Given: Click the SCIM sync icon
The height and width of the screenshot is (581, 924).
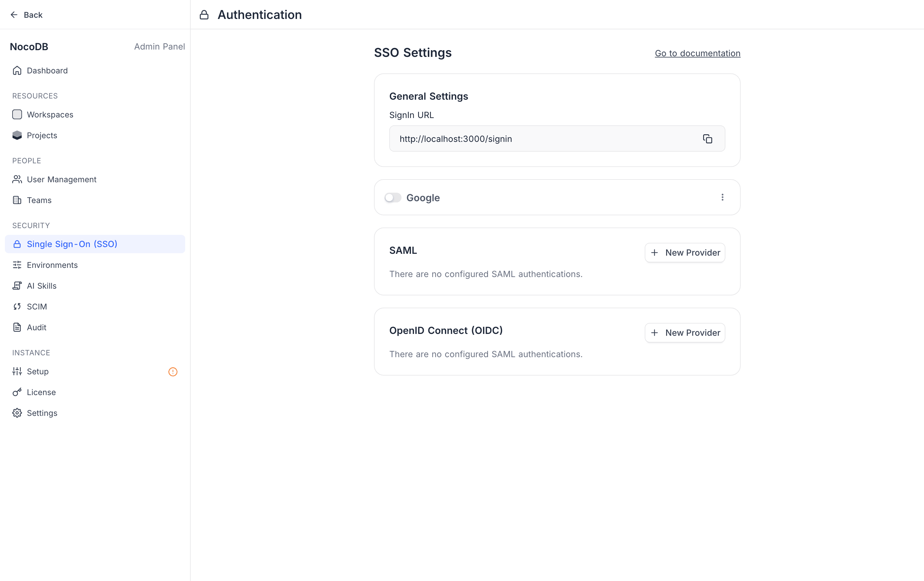Looking at the screenshot, I should point(17,306).
